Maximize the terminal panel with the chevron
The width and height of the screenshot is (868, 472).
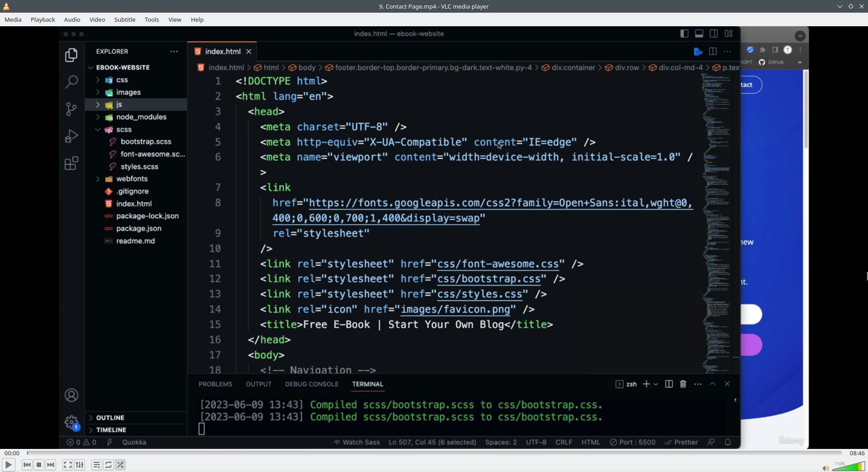pyautogui.click(x=712, y=384)
